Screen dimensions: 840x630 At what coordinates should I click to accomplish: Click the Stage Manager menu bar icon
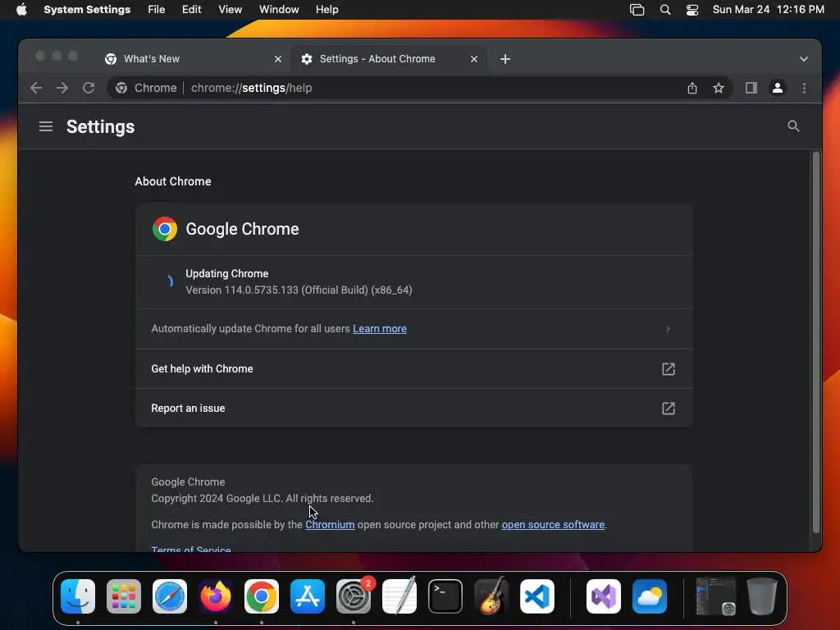click(637, 10)
